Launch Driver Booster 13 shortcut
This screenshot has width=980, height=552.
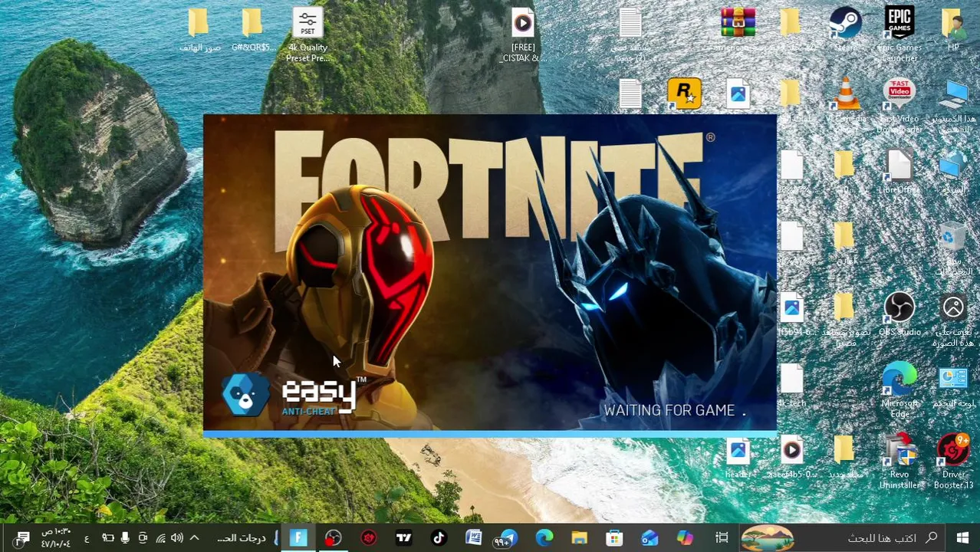point(953,462)
